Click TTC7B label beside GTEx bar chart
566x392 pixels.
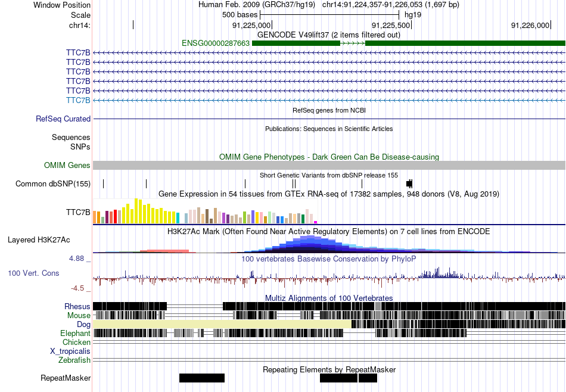coord(78,212)
